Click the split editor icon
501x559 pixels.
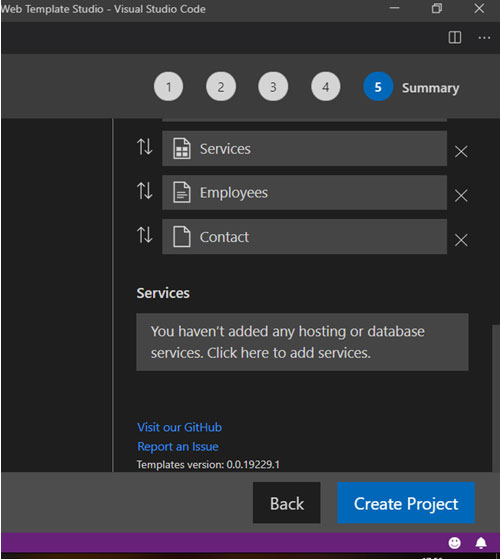coord(455,37)
